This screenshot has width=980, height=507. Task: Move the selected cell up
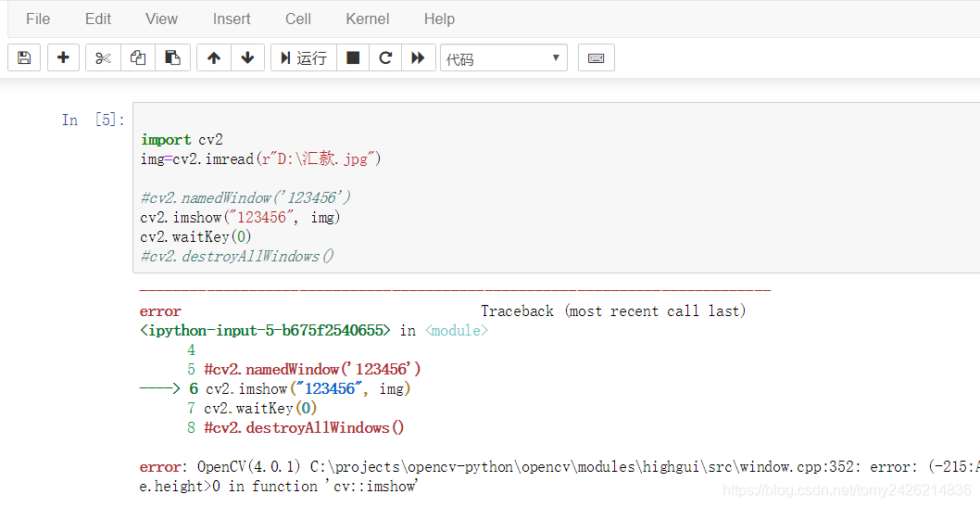coord(214,57)
